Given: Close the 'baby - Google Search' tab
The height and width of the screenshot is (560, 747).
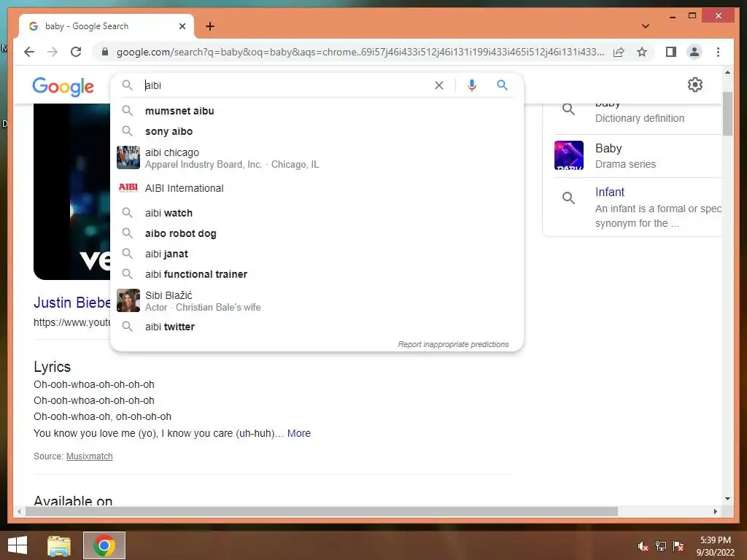Looking at the screenshot, I should 182,26.
